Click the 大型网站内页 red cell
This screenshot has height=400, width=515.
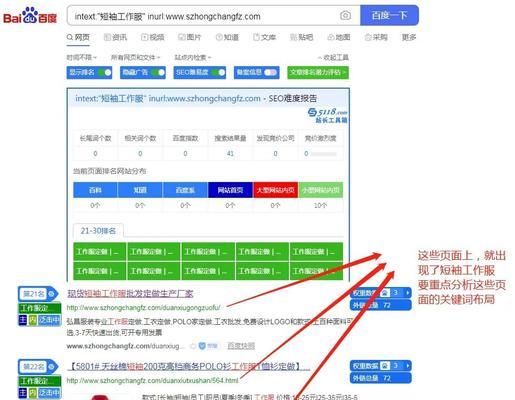coord(275,190)
